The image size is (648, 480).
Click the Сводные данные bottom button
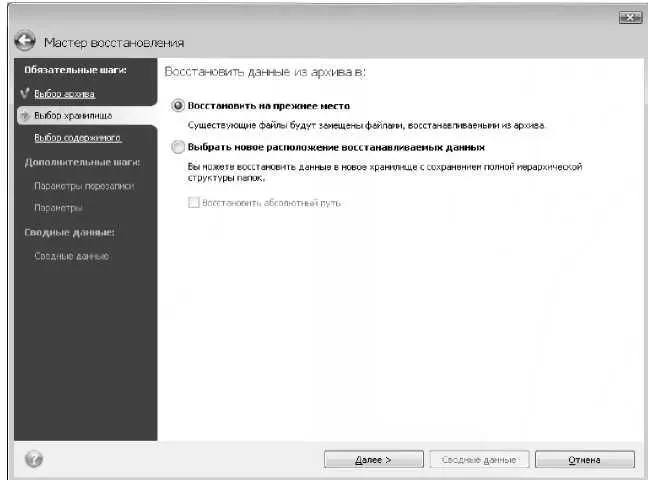tap(479, 459)
